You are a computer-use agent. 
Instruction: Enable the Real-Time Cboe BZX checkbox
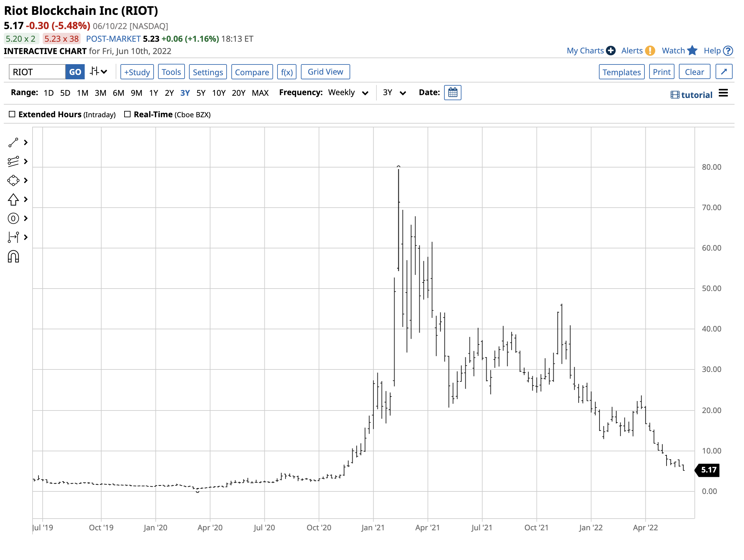[127, 114]
